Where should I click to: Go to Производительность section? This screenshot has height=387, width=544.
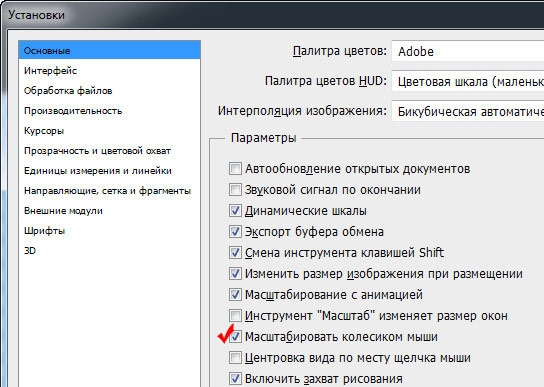(73, 111)
